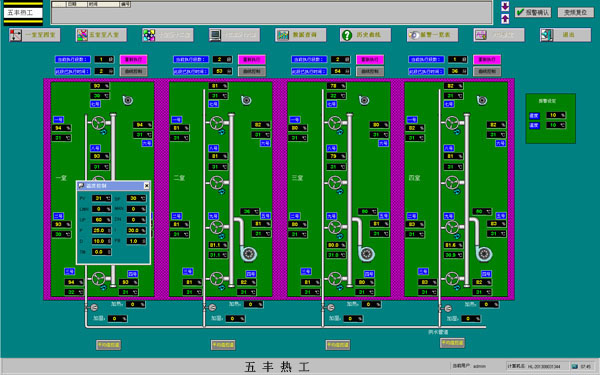
Task: Click the SP setpoint field in 温度控制 popup
Action: 137,198
